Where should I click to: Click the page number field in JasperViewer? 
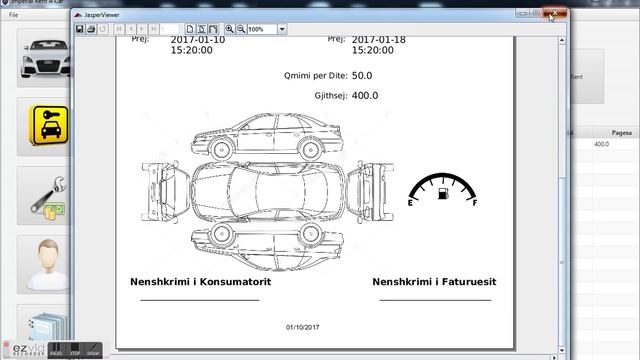pos(170,29)
